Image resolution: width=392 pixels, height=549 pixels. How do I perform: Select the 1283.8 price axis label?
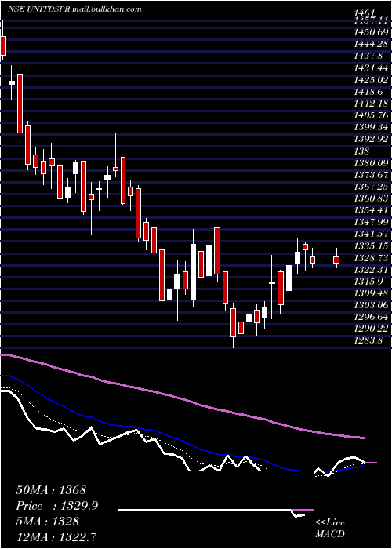tap(368, 341)
